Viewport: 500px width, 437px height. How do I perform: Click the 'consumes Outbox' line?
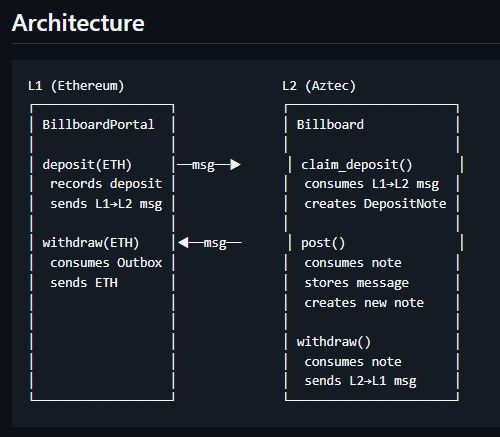pos(106,263)
